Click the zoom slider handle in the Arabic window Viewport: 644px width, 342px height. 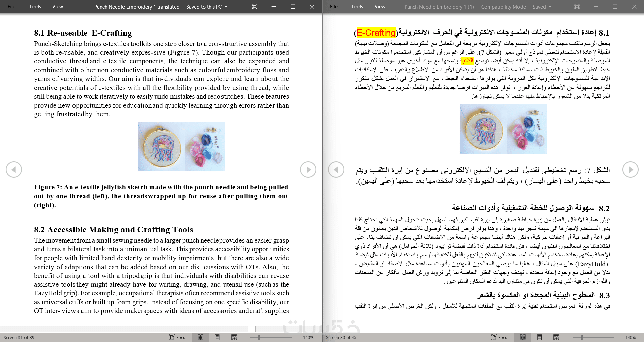(582, 337)
